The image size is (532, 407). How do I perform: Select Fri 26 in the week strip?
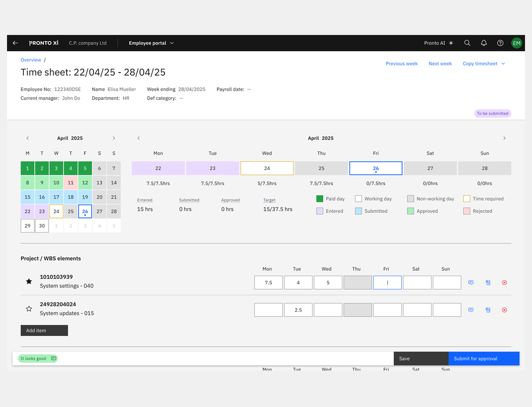tap(376, 168)
